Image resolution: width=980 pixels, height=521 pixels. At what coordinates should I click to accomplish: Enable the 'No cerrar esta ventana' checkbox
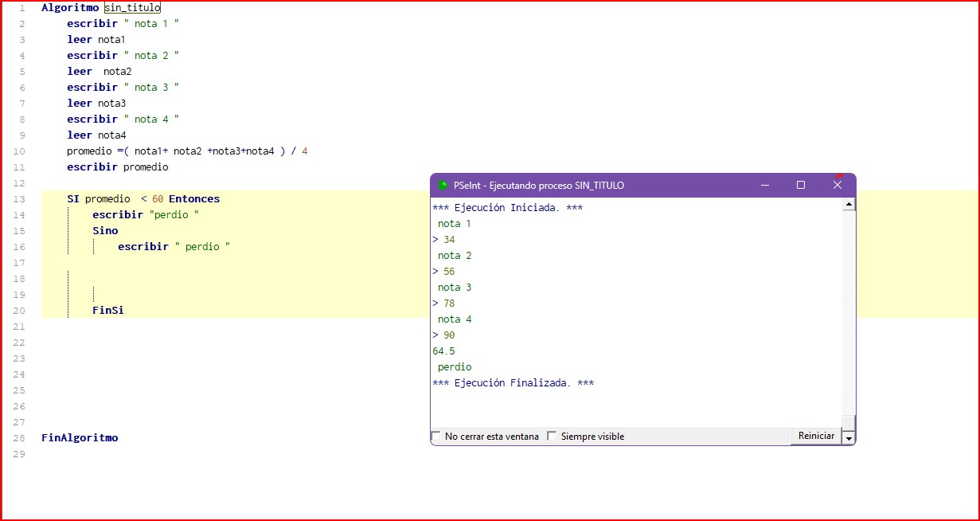[x=436, y=437]
